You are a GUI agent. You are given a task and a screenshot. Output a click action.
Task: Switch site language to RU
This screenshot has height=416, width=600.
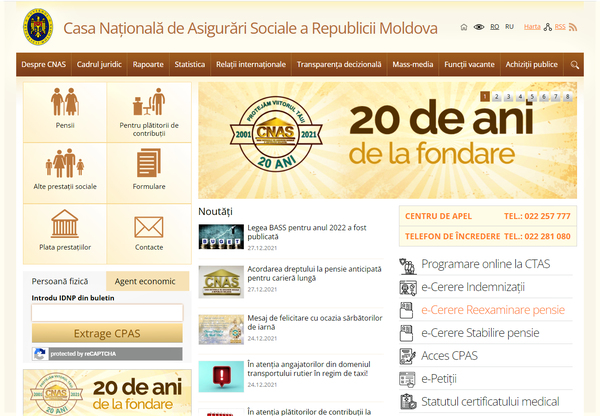pos(510,27)
